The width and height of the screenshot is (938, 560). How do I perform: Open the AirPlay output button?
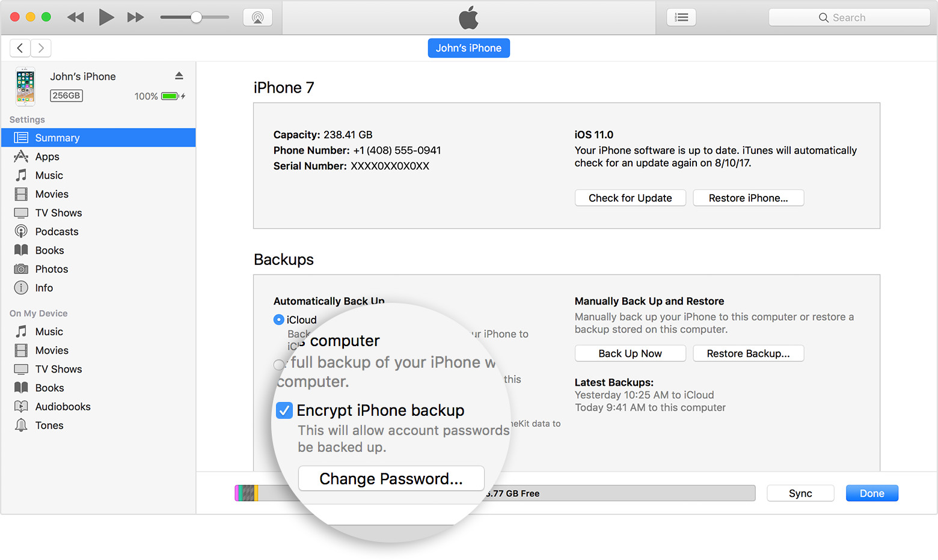pos(258,17)
